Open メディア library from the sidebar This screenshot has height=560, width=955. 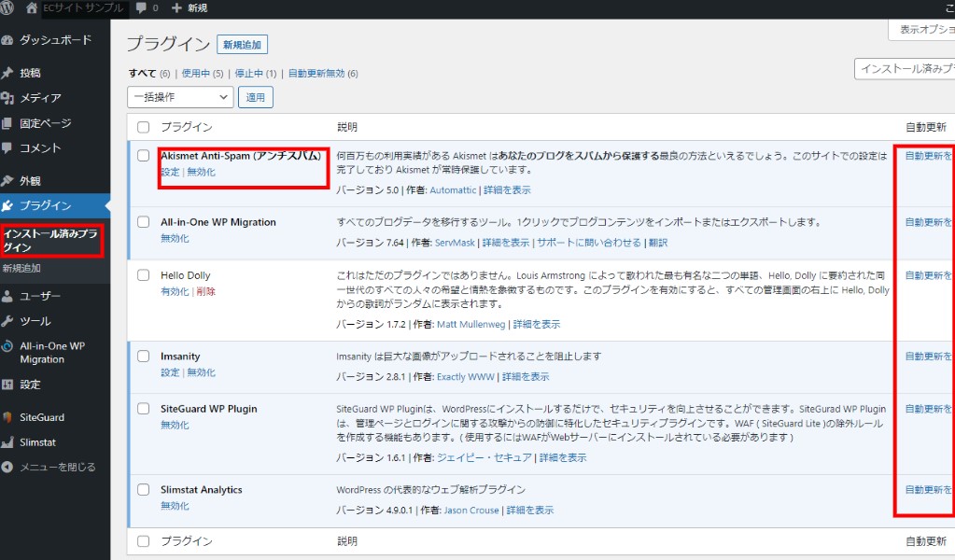(x=40, y=98)
